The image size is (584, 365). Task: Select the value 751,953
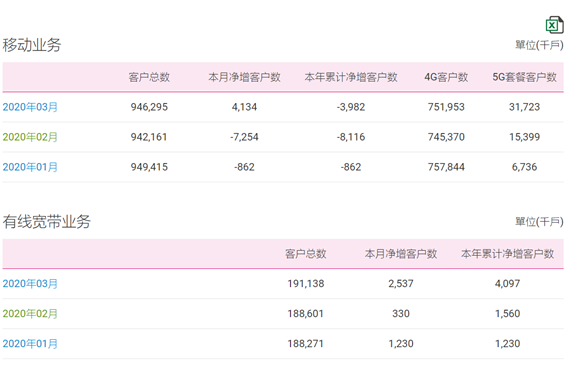coord(446,107)
